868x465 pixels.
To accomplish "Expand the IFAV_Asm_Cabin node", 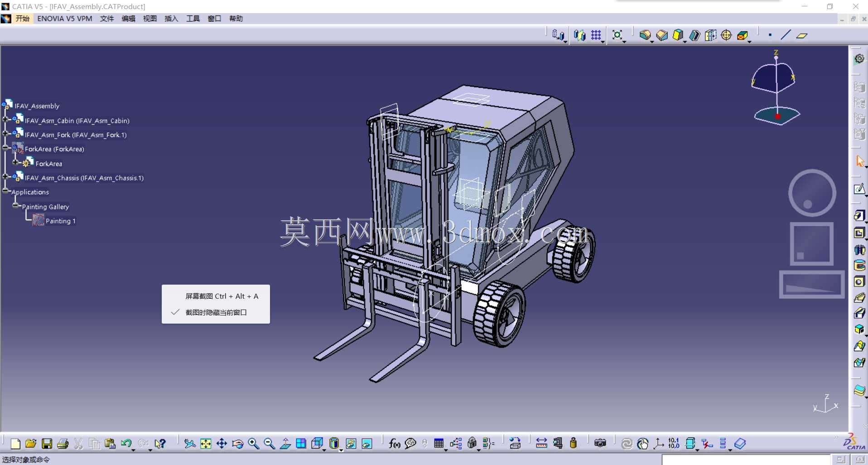I will click(x=5, y=120).
